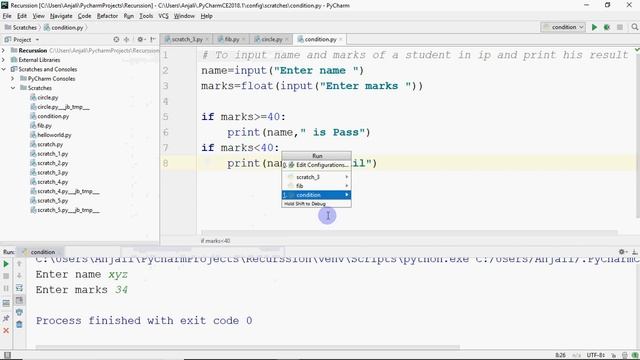Hide the Run panel using the down-arrow icon
The width and height of the screenshot is (640, 360).
634,252
